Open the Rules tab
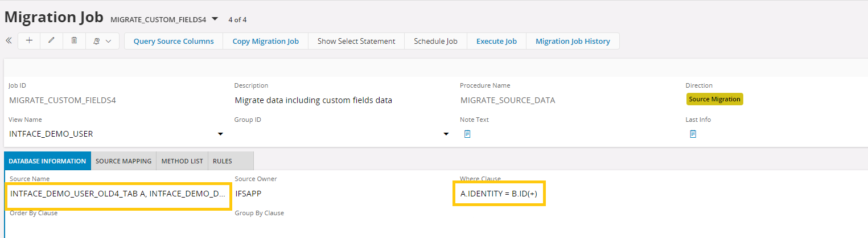This screenshot has height=238, width=868. [x=223, y=161]
